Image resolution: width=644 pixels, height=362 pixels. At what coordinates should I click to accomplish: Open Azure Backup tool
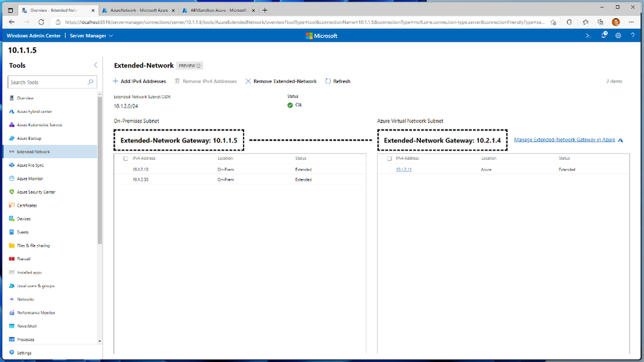pos(29,138)
